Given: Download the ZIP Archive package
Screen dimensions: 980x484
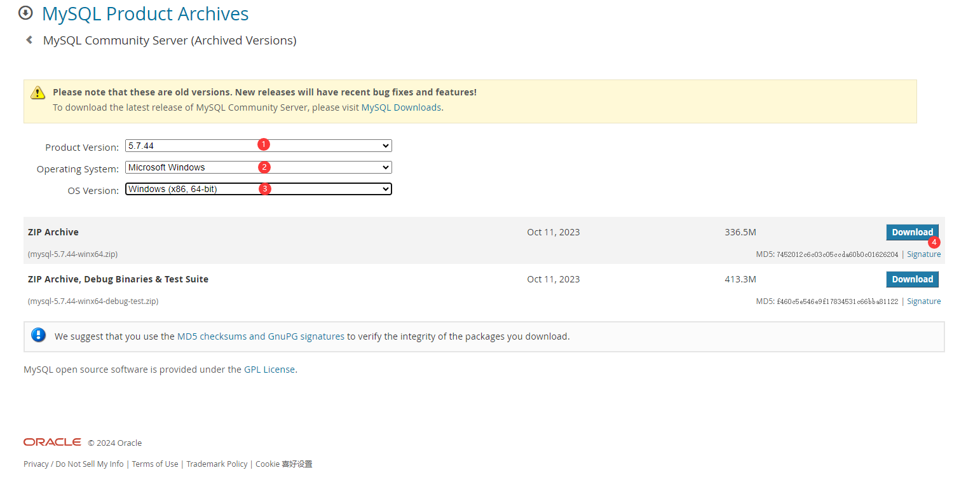Looking at the screenshot, I should coord(911,232).
